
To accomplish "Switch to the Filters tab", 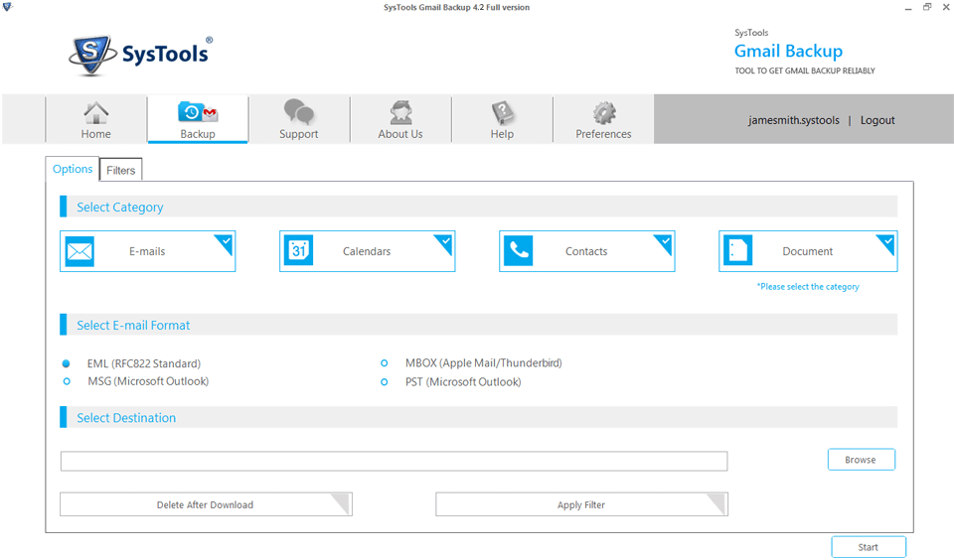I will click(x=121, y=170).
